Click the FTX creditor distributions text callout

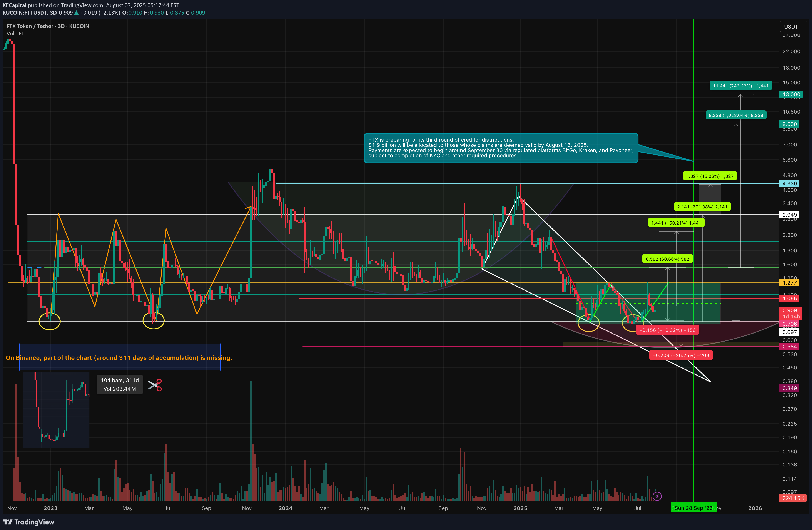coord(501,148)
